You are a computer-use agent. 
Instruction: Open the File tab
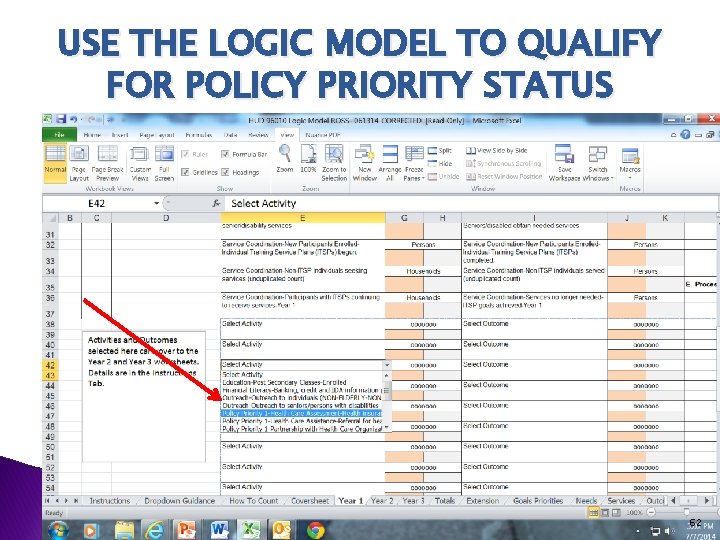click(59, 135)
